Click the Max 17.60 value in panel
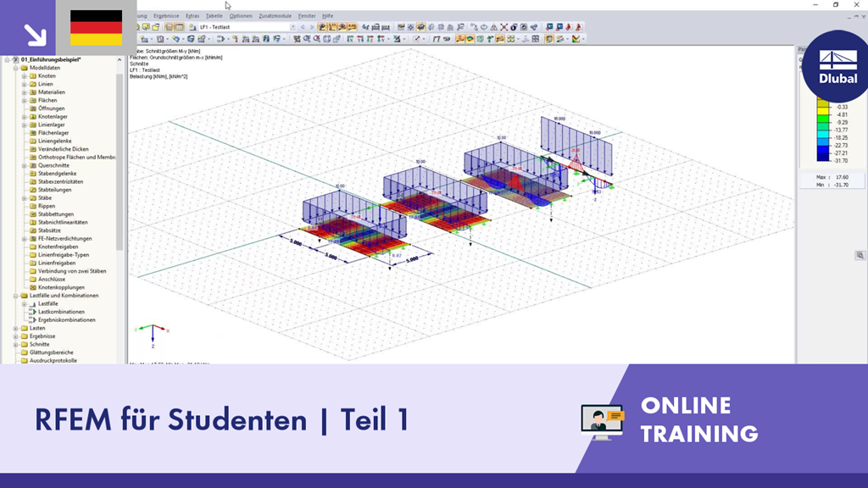 842,178
